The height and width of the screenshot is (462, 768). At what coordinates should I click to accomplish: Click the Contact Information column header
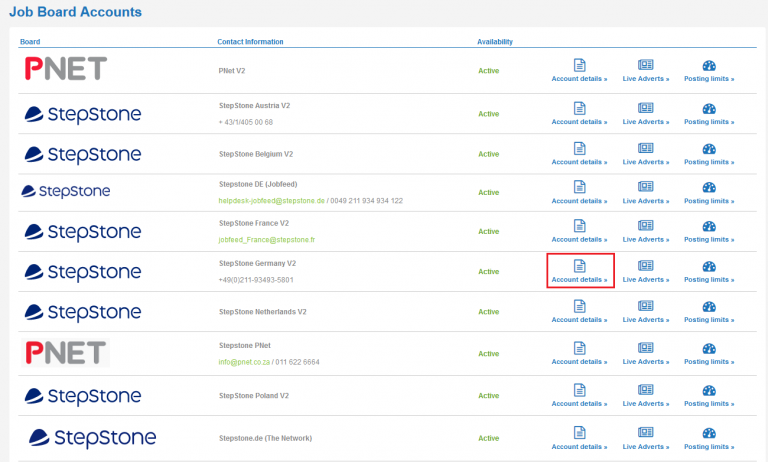(x=250, y=42)
